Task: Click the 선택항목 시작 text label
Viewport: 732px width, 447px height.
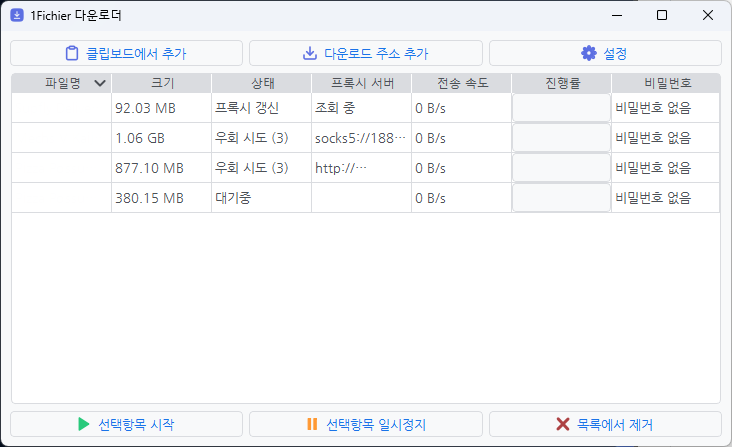Action: pyautogui.click(x=136, y=425)
